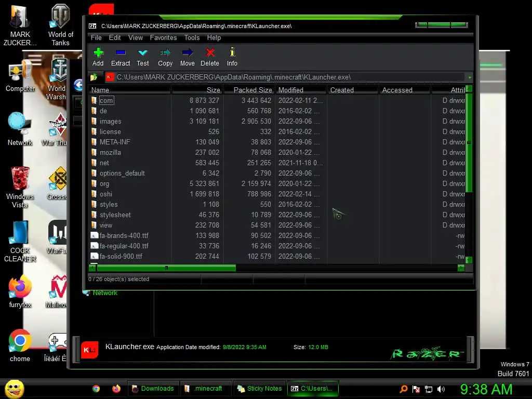Open the View menu

136,37
